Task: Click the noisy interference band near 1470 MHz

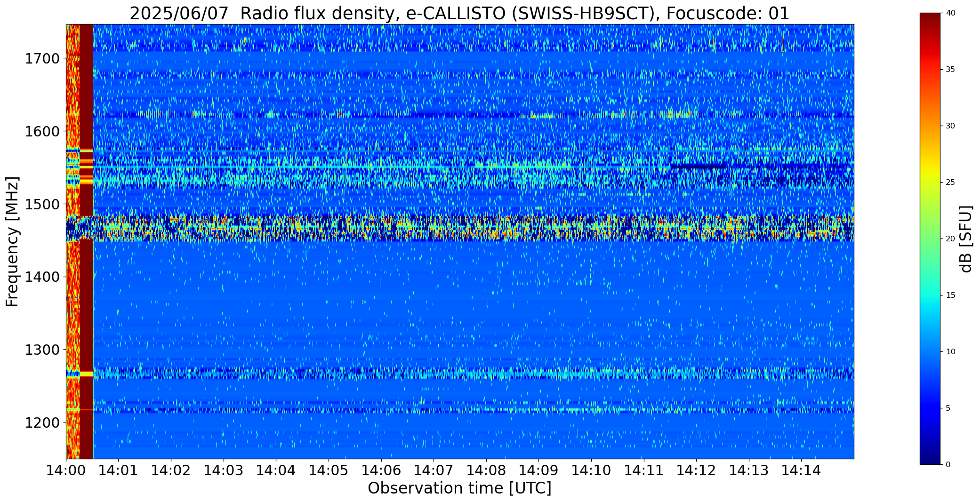Action: (x=460, y=228)
